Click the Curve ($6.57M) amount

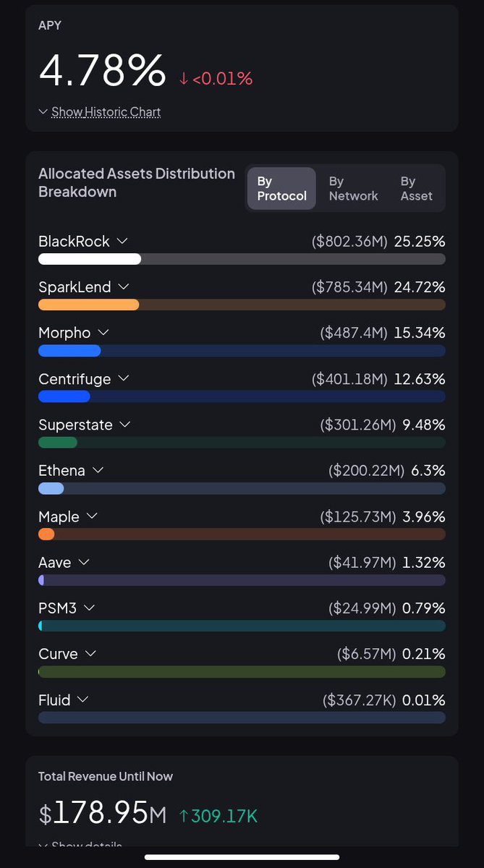point(367,654)
